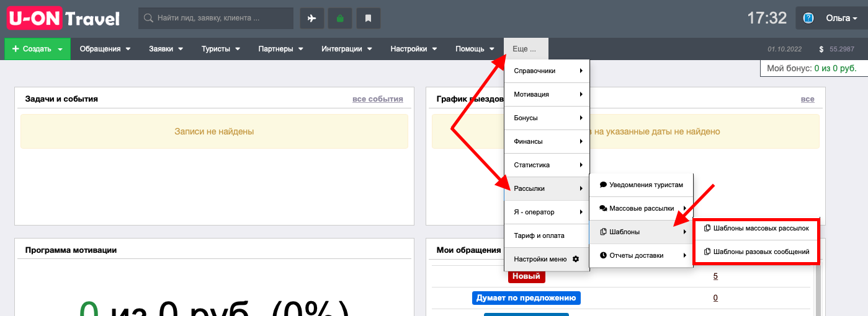Open the Заявки menu
Viewport: 868px width, 316px height.
coord(166,49)
